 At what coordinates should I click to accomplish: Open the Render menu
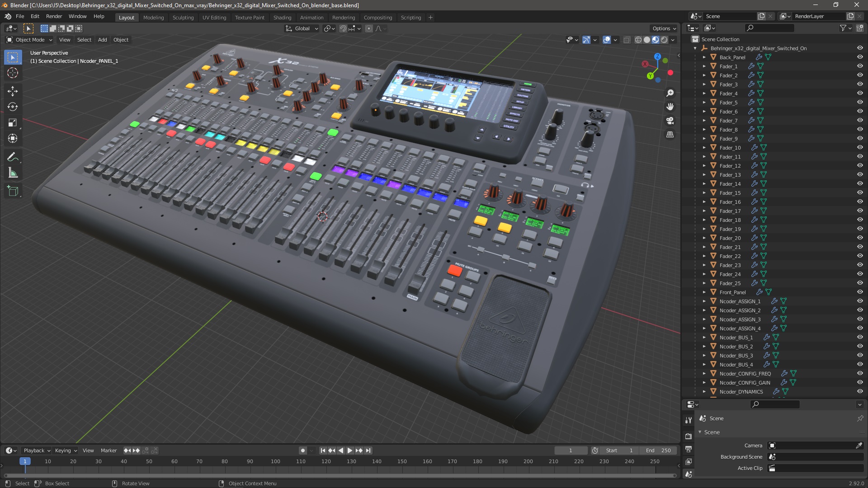[54, 16]
